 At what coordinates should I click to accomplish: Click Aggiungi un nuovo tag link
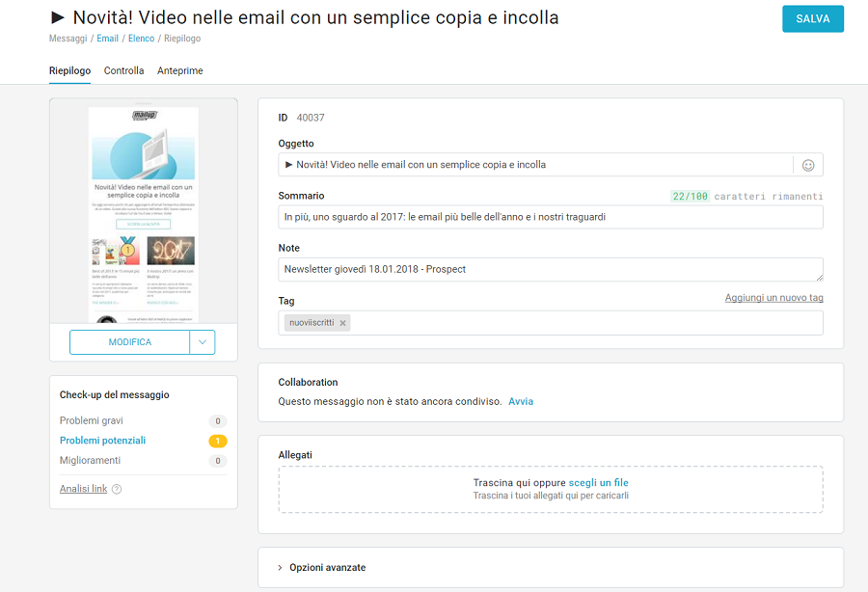pos(773,299)
